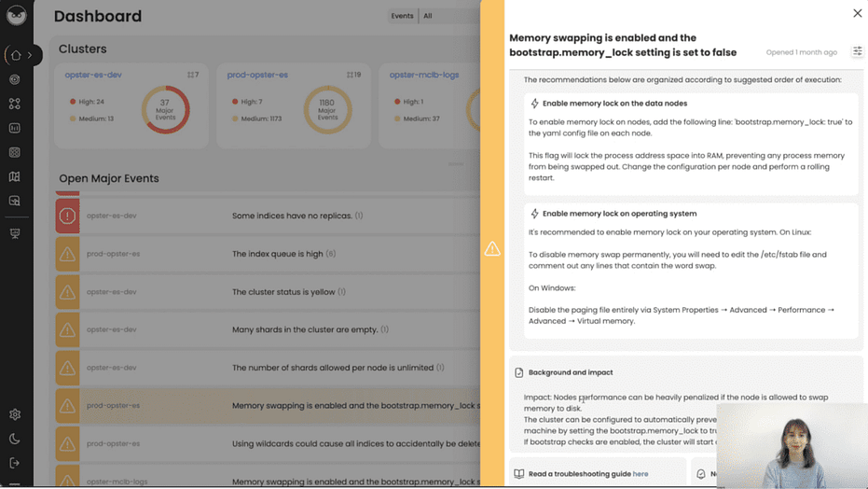Screen dimensions: 868x489
Task: Open the Settings gear in the sidebar
Action: coord(15,414)
